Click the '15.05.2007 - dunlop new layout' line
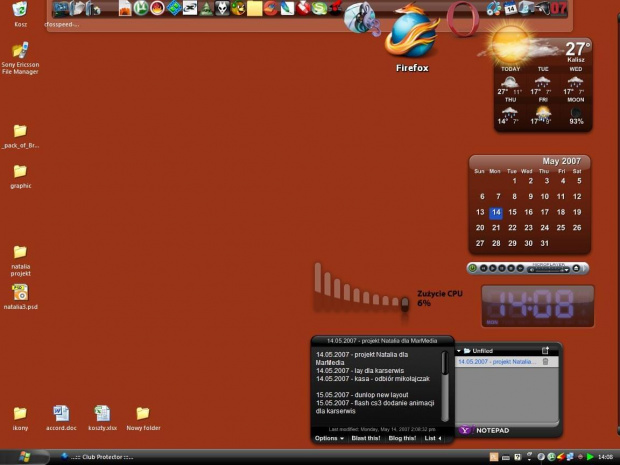 (x=362, y=395)
